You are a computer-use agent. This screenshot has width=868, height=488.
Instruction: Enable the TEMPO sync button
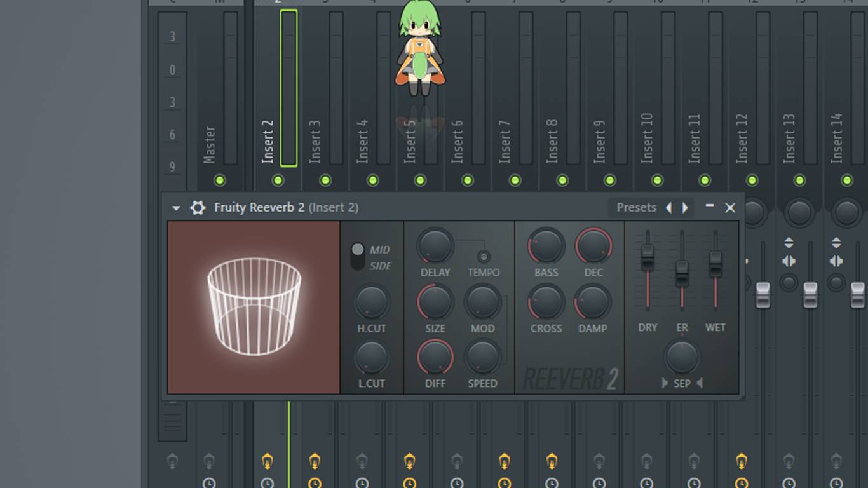click(x=484, y=257)
